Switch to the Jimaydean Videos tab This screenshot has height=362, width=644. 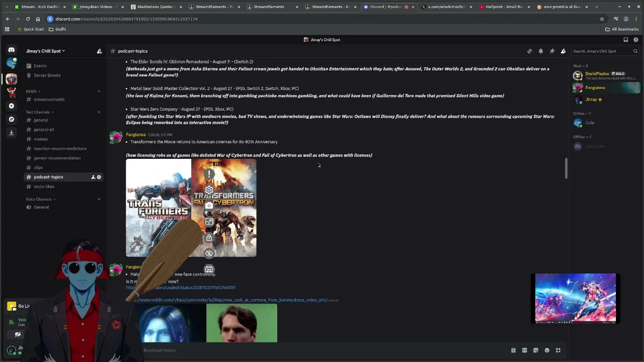click(x=98, y=7)
